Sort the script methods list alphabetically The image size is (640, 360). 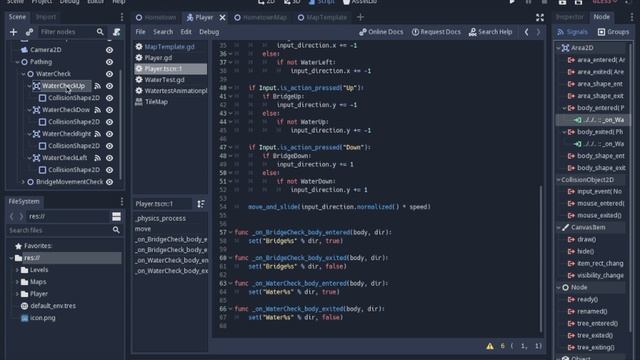tap(201, 204)
